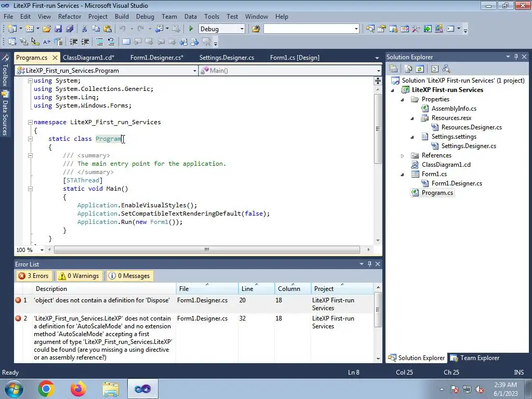This screenshot has height=399, width=532.
Task: Comment out selected lines icon
Action: coord(100,42)
